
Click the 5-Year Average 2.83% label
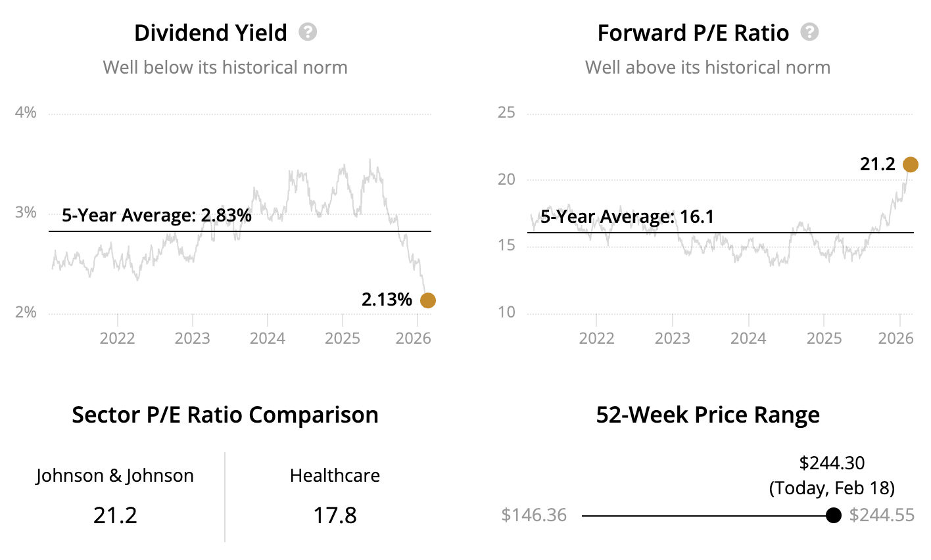click(156, 216)
